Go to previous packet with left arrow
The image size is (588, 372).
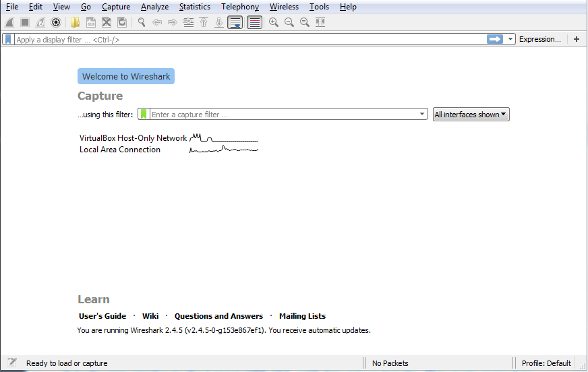(x=157, y=22)
